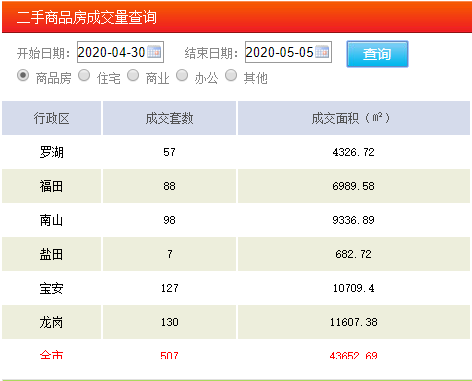472x381 pixels.
Task: Select the 罗湖 district row
Action: (236, 152)
